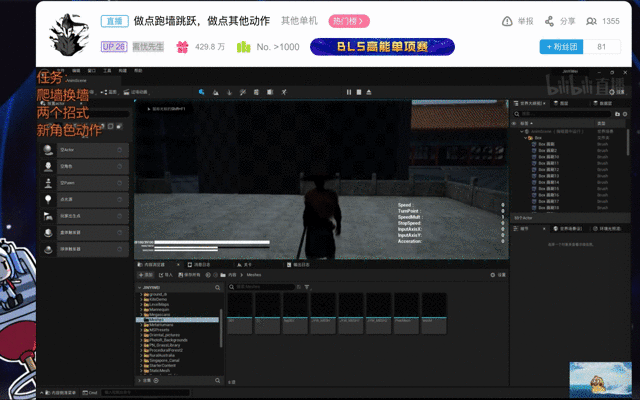The image size is (640, 400).
Task: Expand the Megascans folder in source tree
Action: click(141, 315)
